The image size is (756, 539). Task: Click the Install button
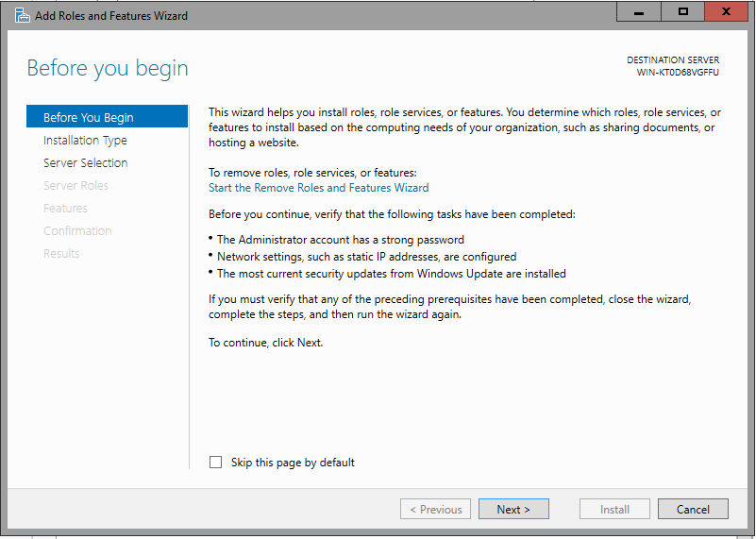[x=614, y=510]
